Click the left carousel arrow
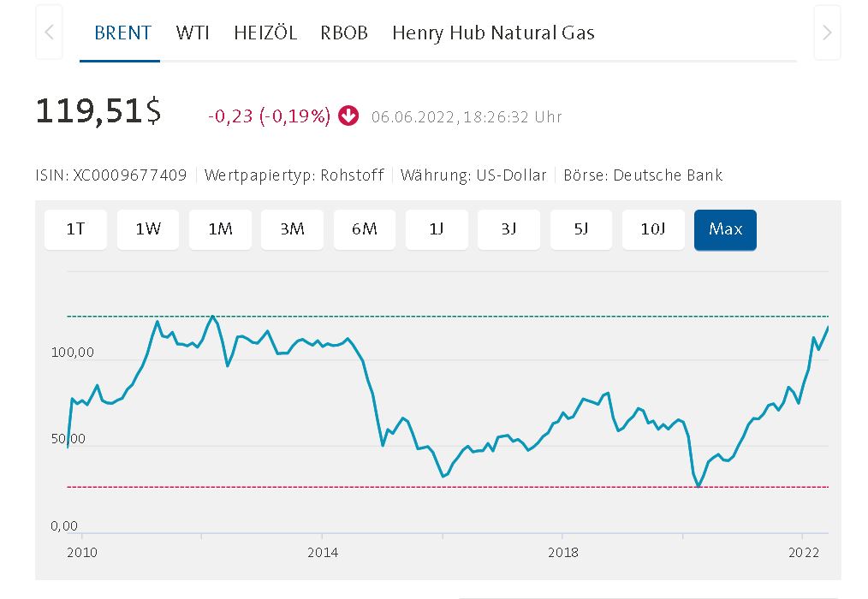This screenshot has height=599, width=868. click(49, 33)
